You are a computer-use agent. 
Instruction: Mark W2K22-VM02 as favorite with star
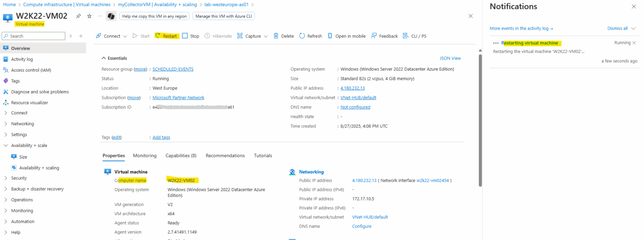pyautogui.click(x=89, y=16)
